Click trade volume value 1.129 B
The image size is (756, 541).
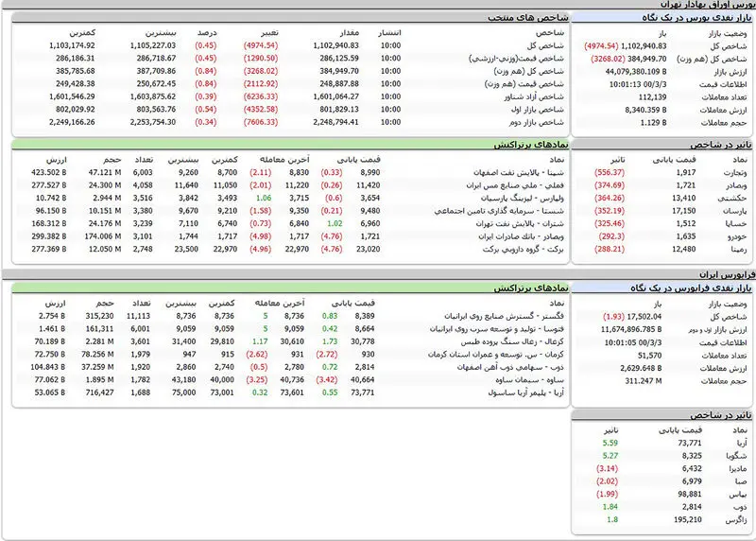[653, 123]
